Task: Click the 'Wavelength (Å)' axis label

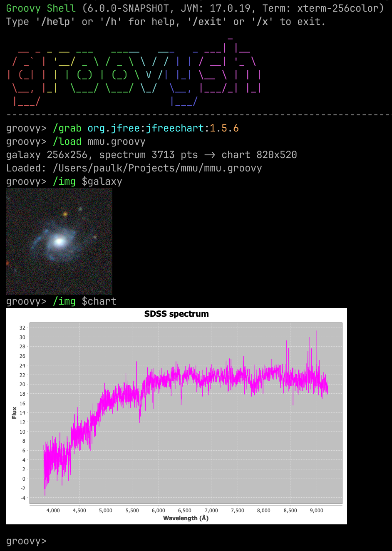Action: (x=186, y=518)
